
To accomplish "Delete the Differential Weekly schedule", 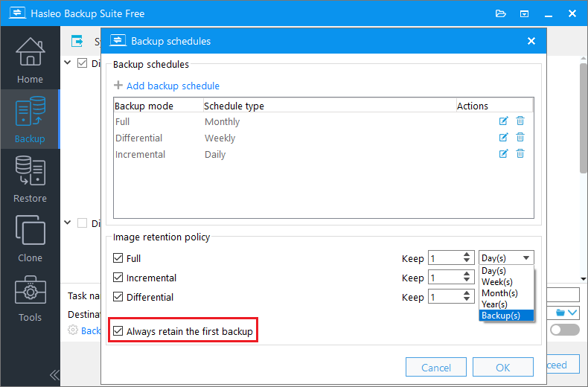I will pos(520,137).
